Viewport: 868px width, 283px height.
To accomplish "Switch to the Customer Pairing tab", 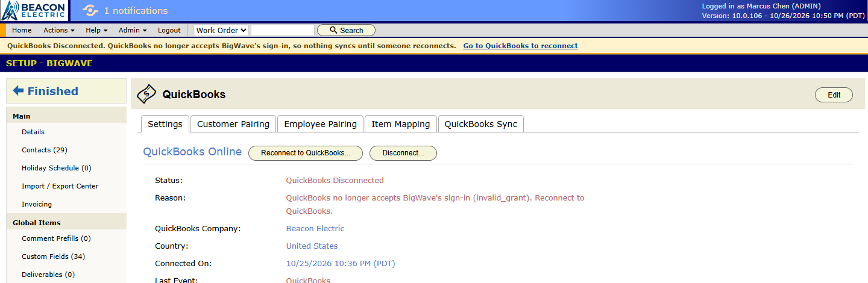I will pos(233,124).
